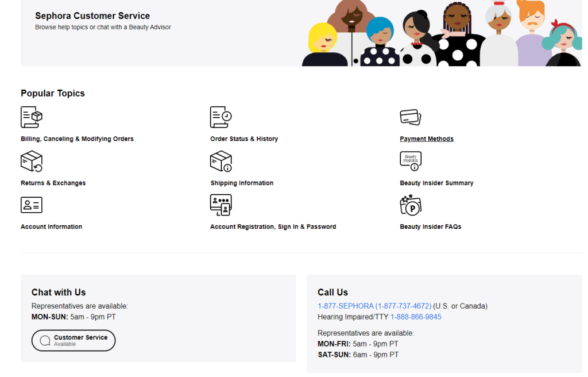Open the Beauty Insider Summary icon
The image size is (588, 377).
(x=411, y=161)
